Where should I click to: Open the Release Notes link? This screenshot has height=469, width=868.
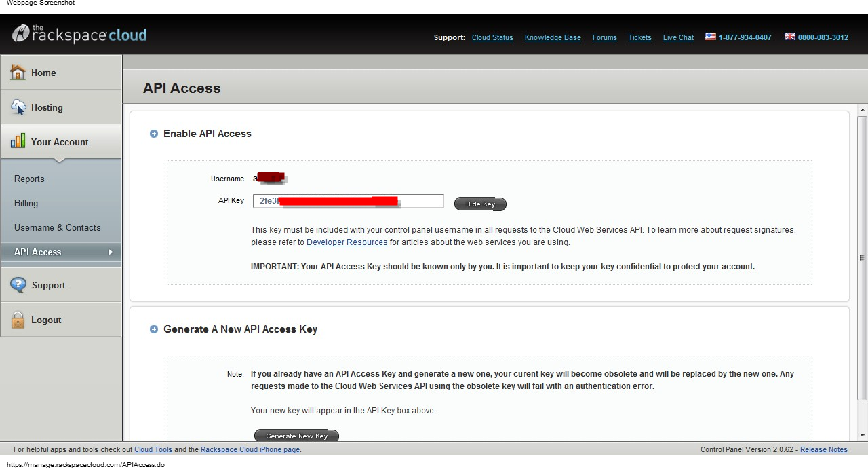[824, 449]
